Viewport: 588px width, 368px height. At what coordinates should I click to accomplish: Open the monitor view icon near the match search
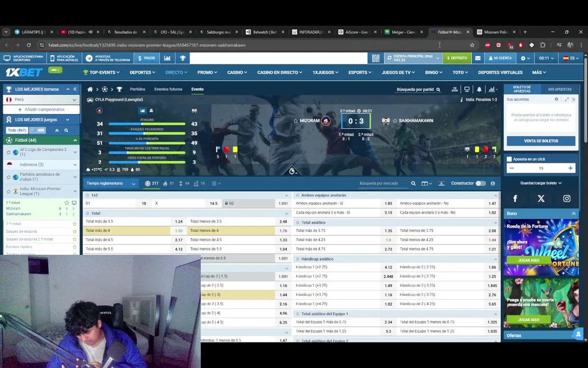point(467,89)
